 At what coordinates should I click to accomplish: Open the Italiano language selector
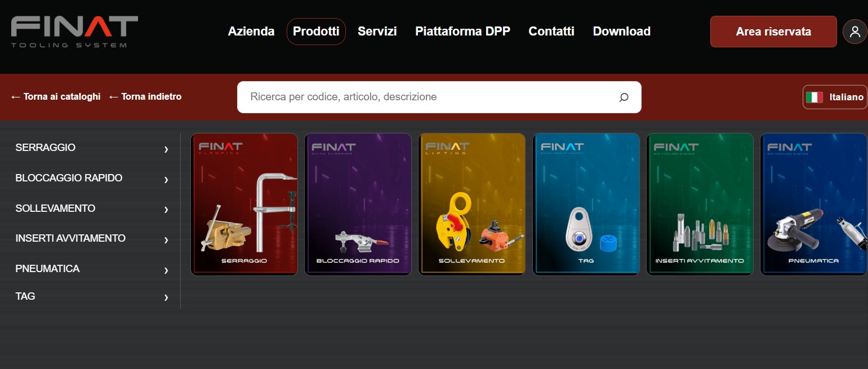835,97
